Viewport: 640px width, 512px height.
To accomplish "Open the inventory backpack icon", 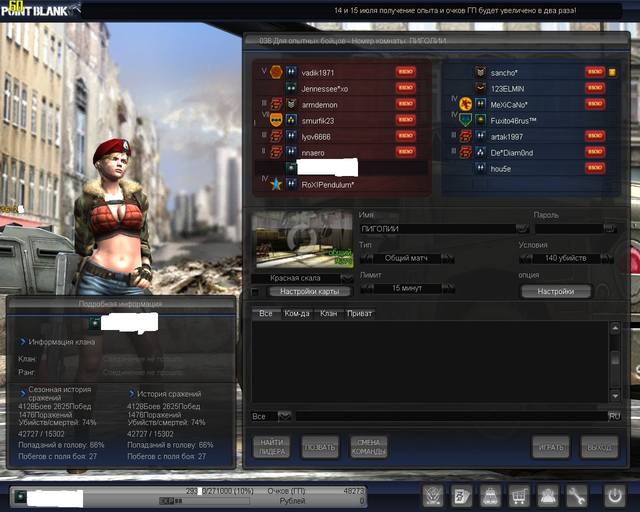I will [490, 496].
